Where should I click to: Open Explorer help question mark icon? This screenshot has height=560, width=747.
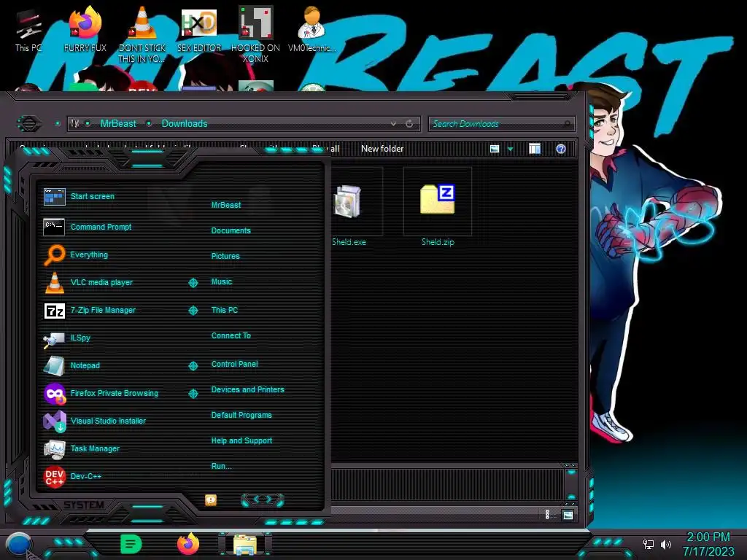[x=561, y=149]
